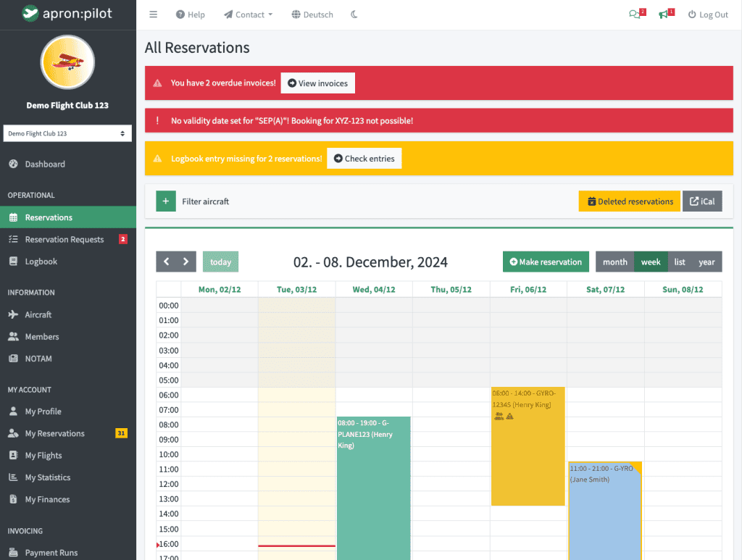
Task: Click Reservation Requests red badge 2
Action: click(x=123, y=239)
